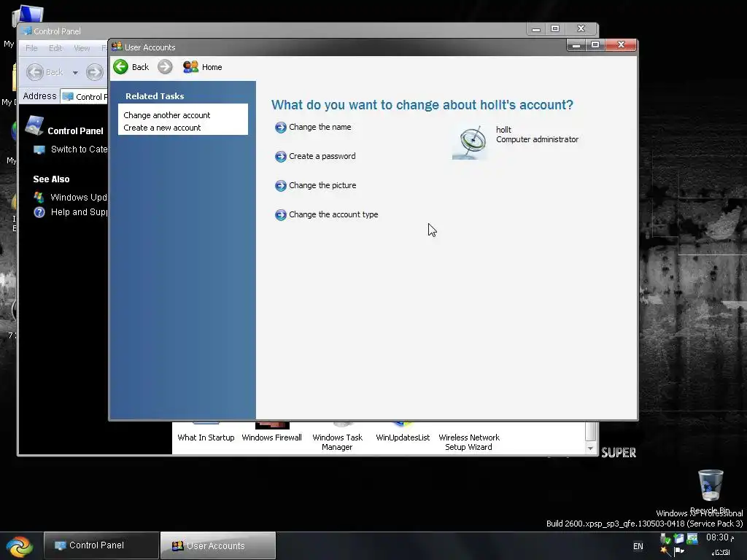Screen dimensions: 747x560
Task: Maximize the User Accounts window
Action: click(595, 44)
